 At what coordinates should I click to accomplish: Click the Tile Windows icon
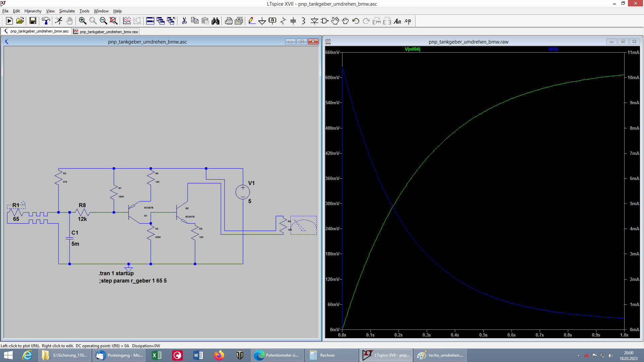[x=150, y=21]
